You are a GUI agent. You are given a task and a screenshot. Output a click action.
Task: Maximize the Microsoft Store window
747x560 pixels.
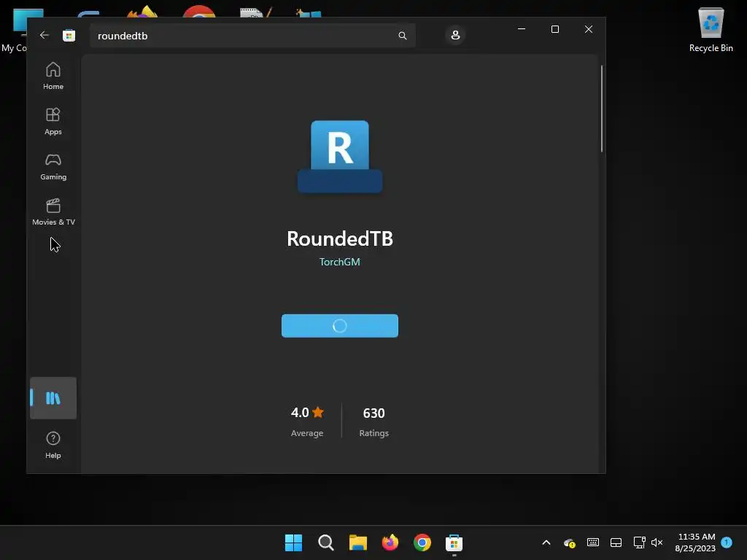tap(555, 29)
